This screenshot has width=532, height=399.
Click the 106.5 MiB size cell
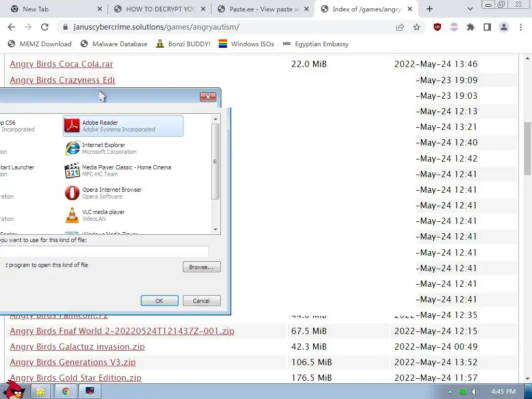(x=312, y=362)
